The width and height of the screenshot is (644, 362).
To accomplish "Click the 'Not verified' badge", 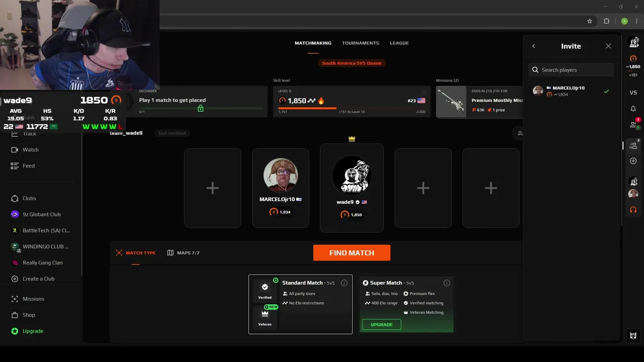I will (x=172, y=133).
